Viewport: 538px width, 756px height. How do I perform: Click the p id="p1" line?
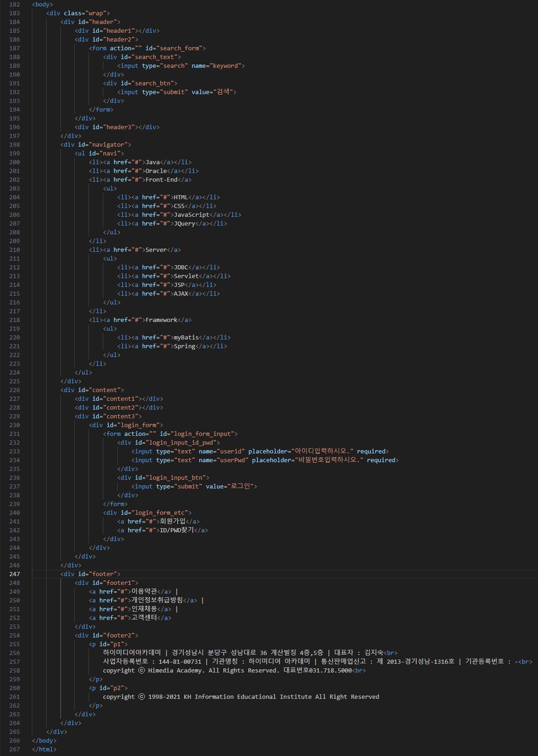(x=108, y=644)
